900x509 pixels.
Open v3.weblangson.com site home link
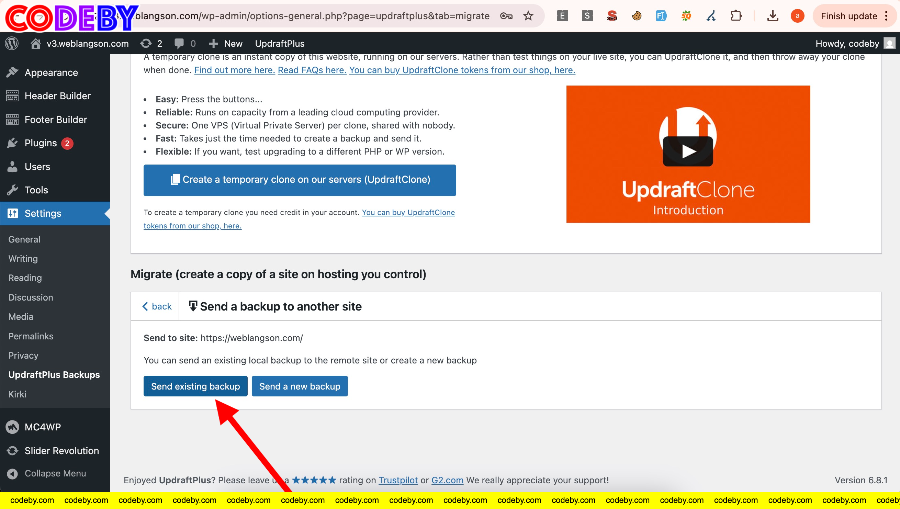(x=80, y=44)
